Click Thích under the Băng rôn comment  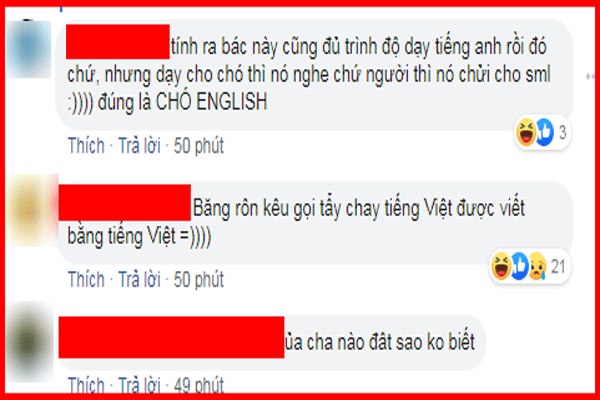(86, 279)
